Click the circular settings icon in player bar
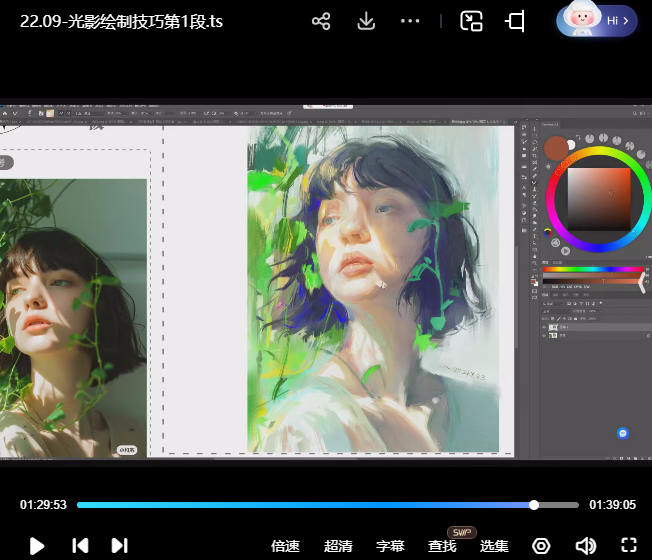The height and width of the screenshot is (560, 652). pos(541,545)
